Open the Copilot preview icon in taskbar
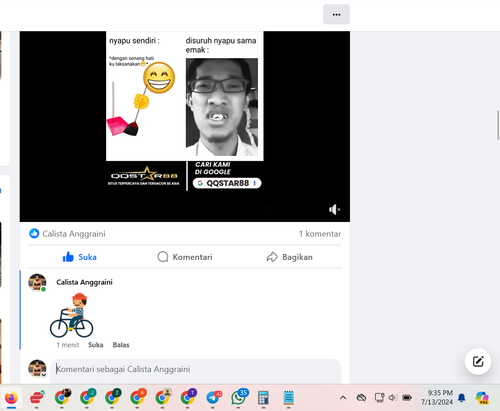 pyautogui.click(x=482, y=398)
